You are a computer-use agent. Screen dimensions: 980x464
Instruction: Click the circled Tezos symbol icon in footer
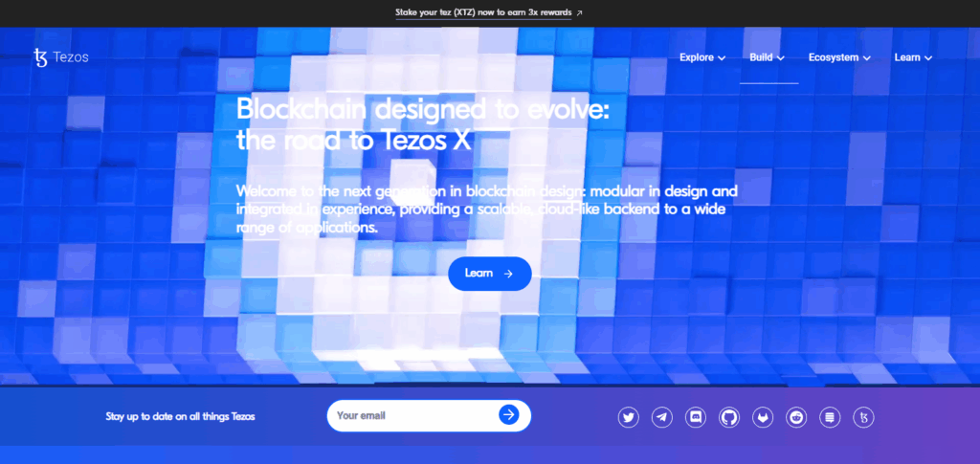coord(864,416)
